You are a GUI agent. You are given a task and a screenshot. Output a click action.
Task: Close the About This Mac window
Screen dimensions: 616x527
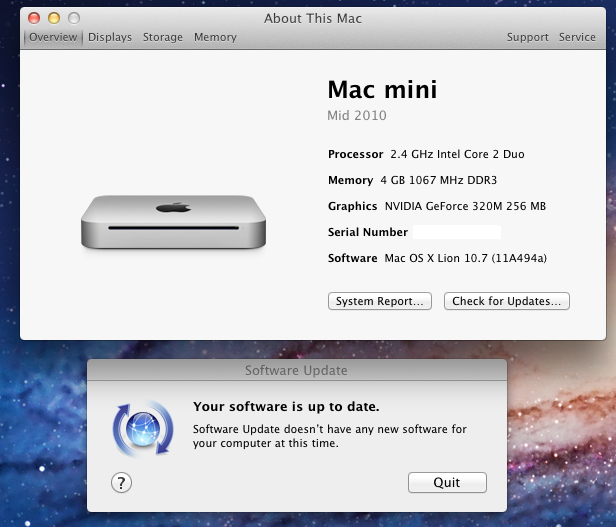(x=34, y=18)
